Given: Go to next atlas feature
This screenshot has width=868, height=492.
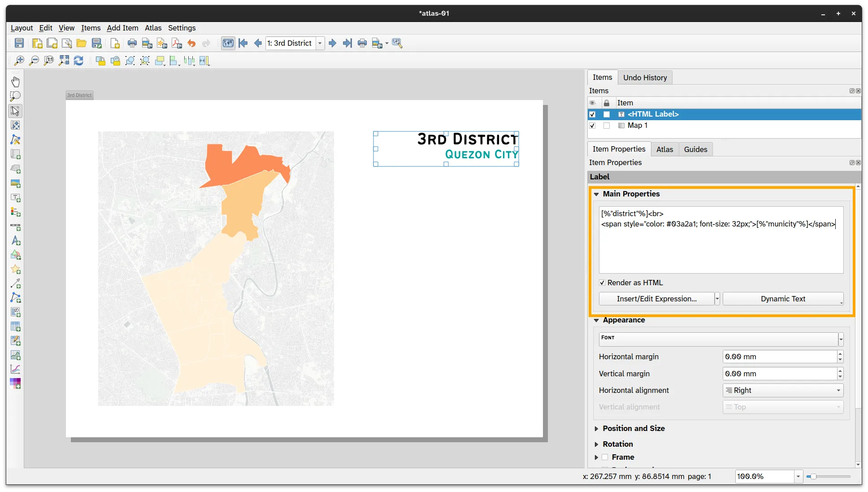Looking at the screenshot, I should point(332,43).
